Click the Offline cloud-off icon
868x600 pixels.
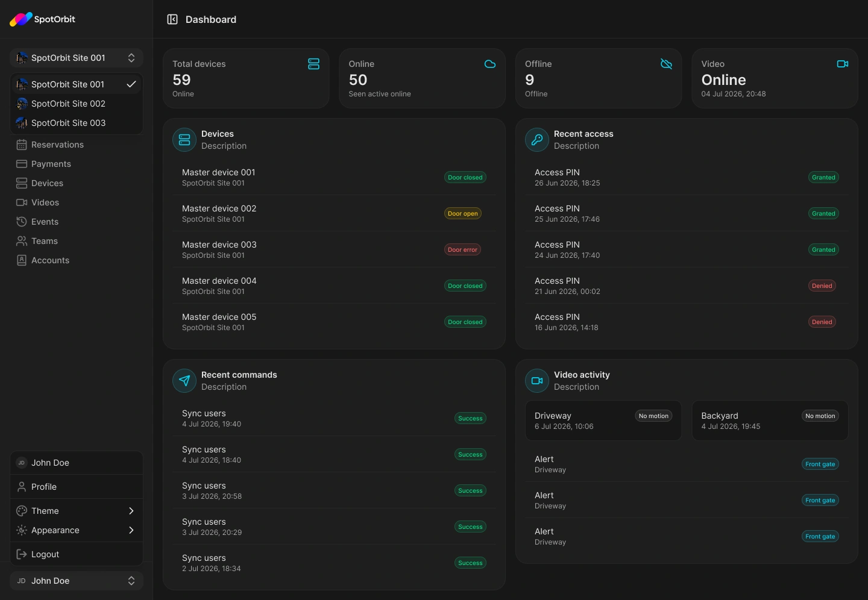coord(666,64)
